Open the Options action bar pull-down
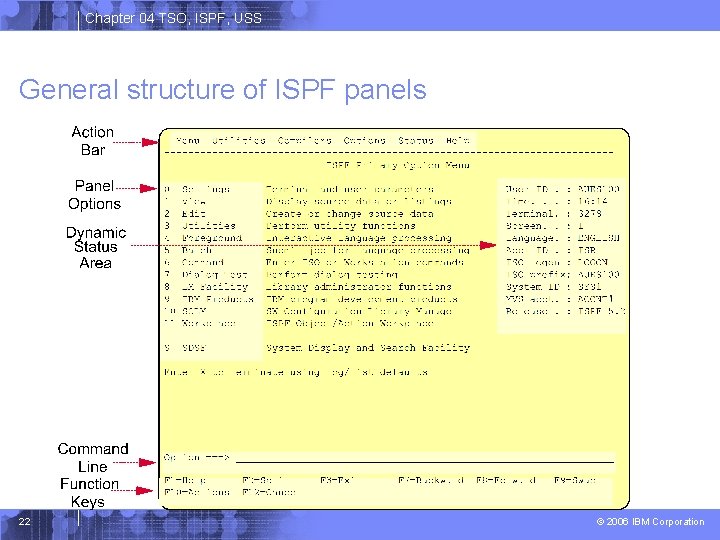Screen dimensions: 720x540 click(x=365, y=141)
